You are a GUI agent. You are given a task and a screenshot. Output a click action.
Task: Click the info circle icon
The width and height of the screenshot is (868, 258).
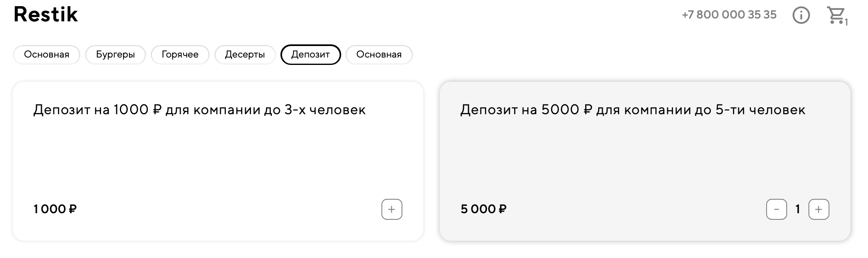click(x=801, y=16)
